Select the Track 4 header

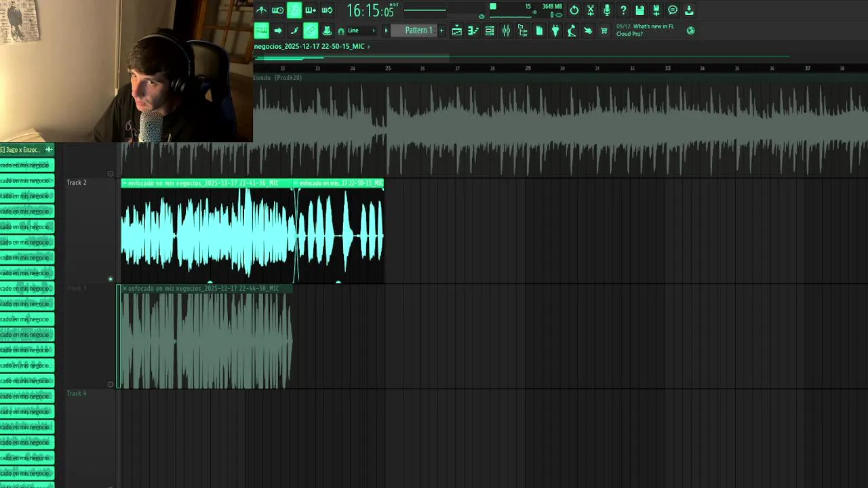tap(91, 439)
